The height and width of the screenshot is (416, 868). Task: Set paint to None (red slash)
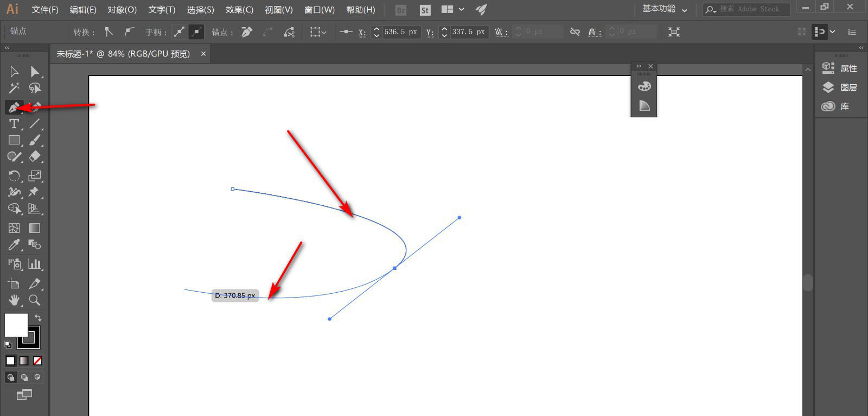[37, 361]
